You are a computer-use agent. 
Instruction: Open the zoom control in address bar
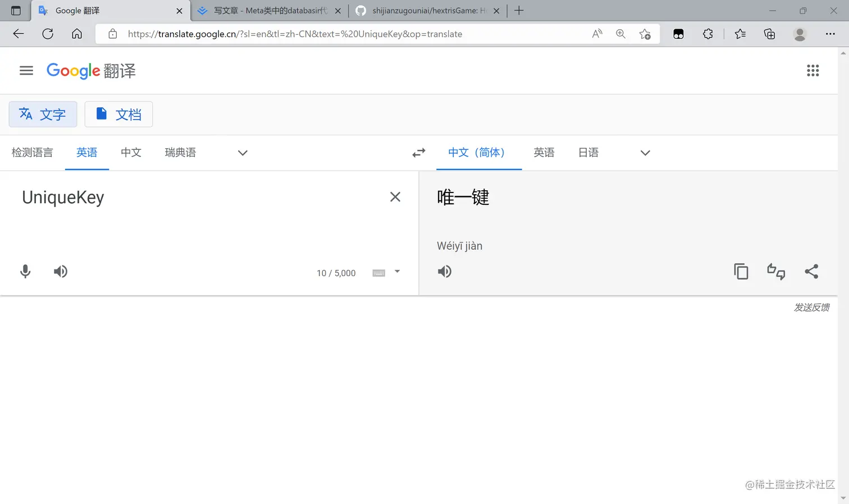tap(620, 34)
